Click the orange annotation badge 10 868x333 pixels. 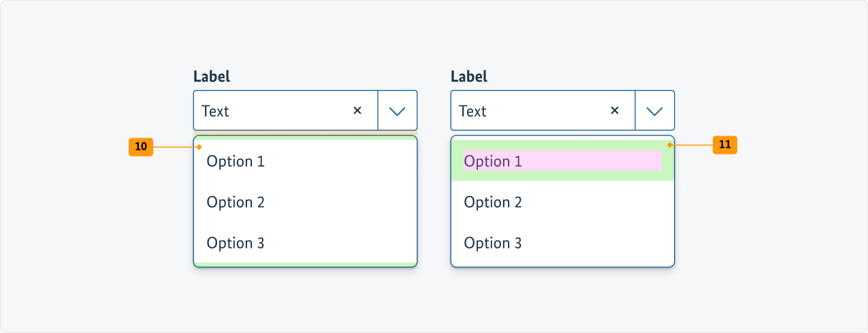click(x=141, y=146)
